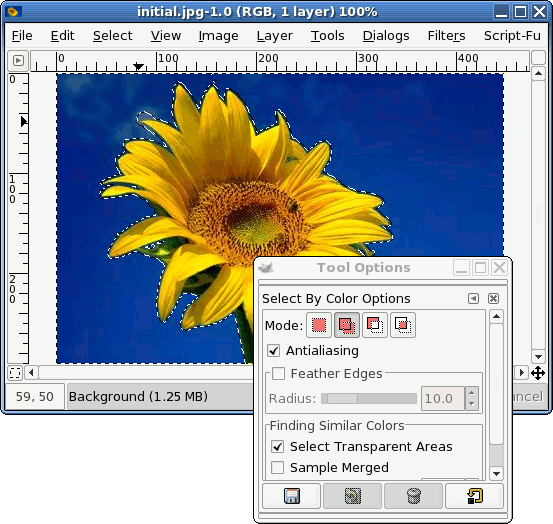The height and width of the screenshot is (524, 553).
Task: Click the Background (1.25 MB) status text
Action: [138, 397]
